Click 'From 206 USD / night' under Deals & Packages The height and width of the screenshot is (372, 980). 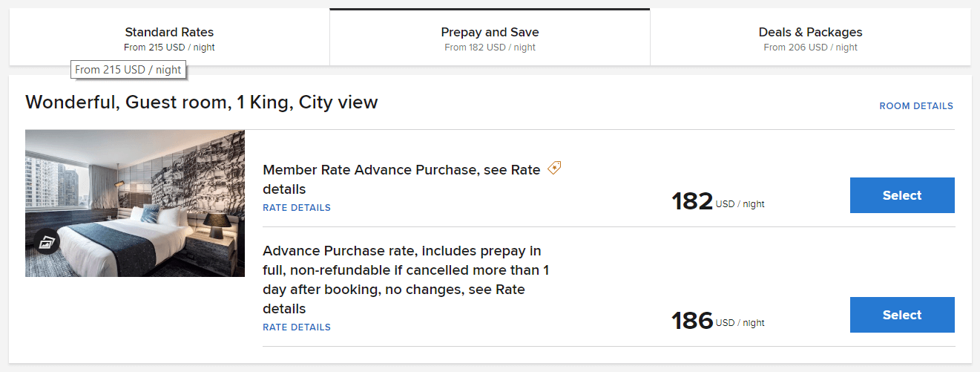(810, 48)
